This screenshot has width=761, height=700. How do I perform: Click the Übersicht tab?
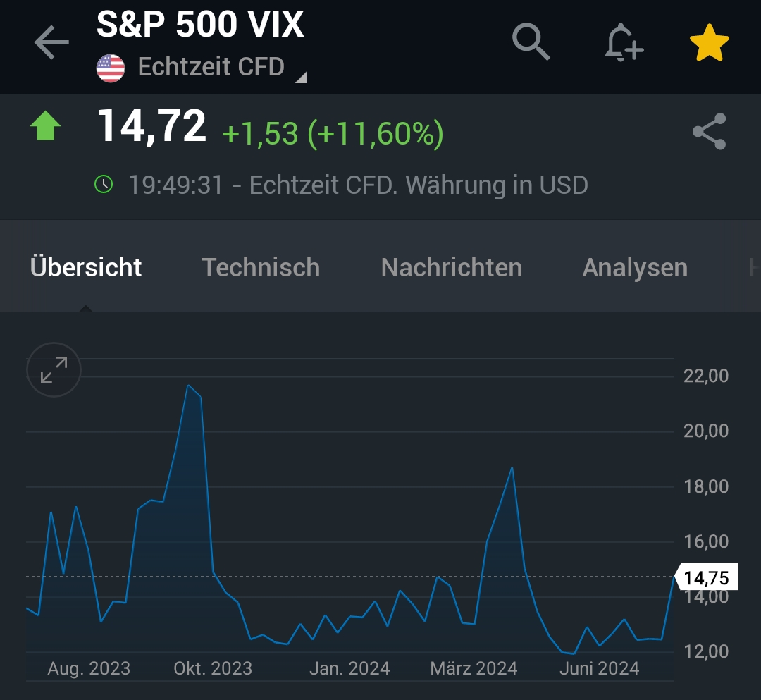pyautogui.click(x=85, y=267)
